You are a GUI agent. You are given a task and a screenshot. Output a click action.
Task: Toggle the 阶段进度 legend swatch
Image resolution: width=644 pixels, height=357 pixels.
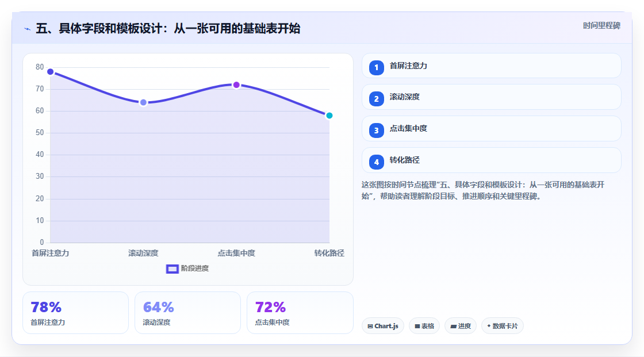pos(172,269)
